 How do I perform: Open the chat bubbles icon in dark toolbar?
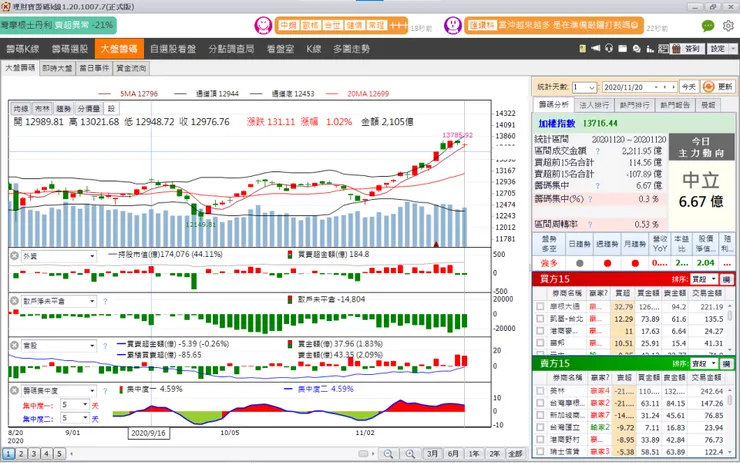[x=637, y=49]
